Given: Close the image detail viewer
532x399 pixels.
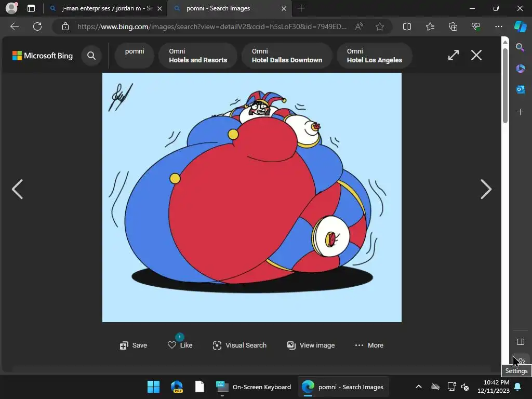Looking at the screenshot, I should click(x=476, y=55).
